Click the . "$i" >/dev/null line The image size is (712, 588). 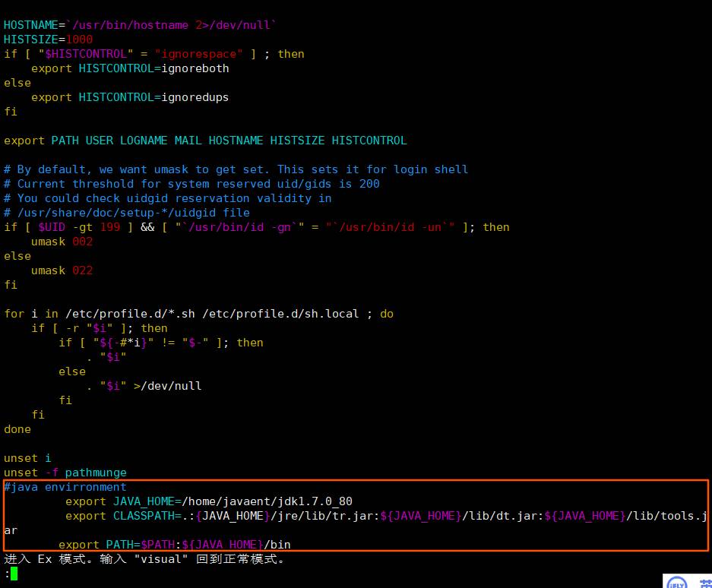click(x=144, y=386)
